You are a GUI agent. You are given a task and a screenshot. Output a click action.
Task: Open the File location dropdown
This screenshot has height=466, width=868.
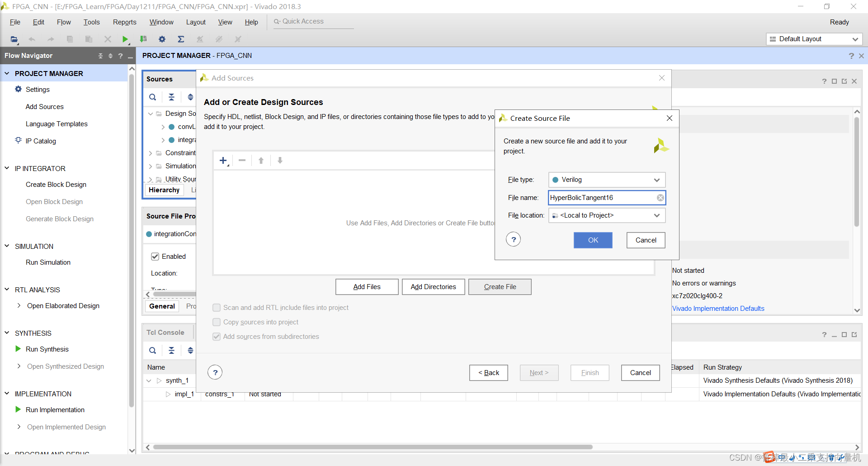(607, 215)
